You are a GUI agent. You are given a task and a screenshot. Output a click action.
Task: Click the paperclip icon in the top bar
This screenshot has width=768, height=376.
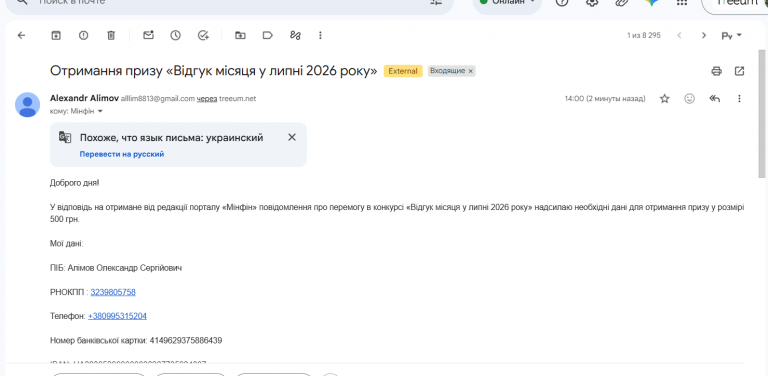[622, 2]
